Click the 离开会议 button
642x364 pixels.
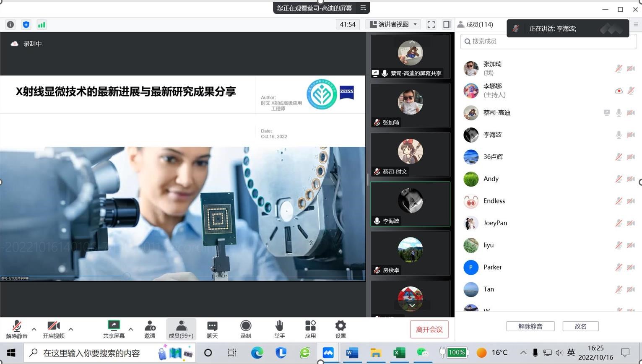[429, 330]
